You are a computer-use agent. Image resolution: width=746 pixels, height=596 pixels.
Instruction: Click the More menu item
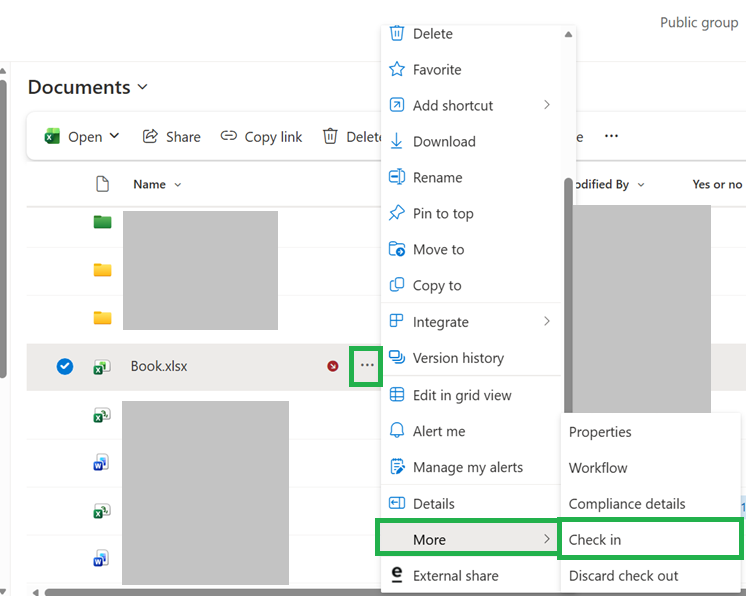tap(467, 539)
